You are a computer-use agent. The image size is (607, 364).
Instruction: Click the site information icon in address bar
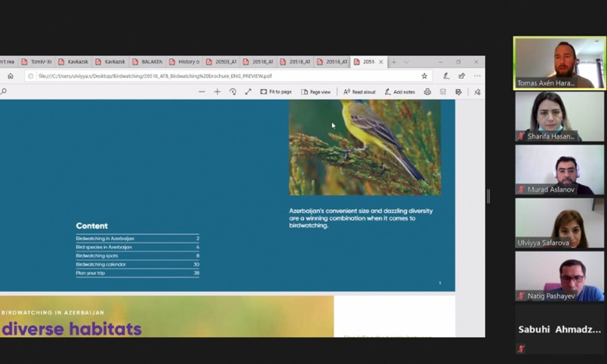point(30,76)
